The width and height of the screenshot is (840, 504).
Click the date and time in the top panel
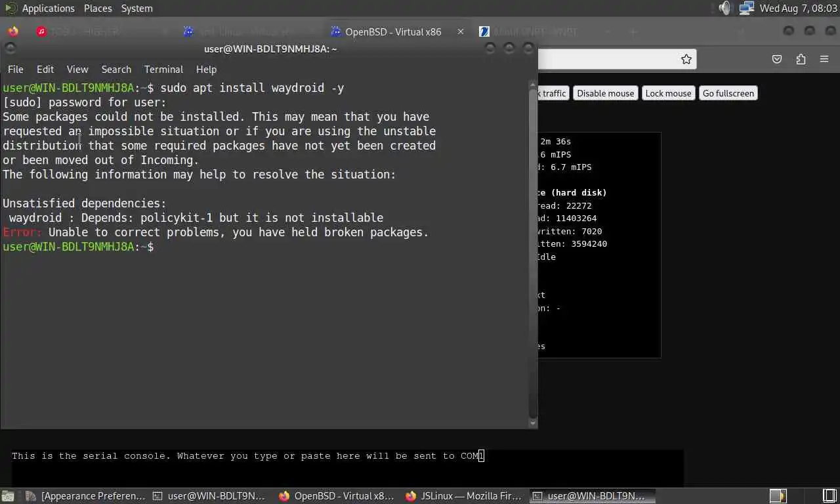(x=797, y=8)
